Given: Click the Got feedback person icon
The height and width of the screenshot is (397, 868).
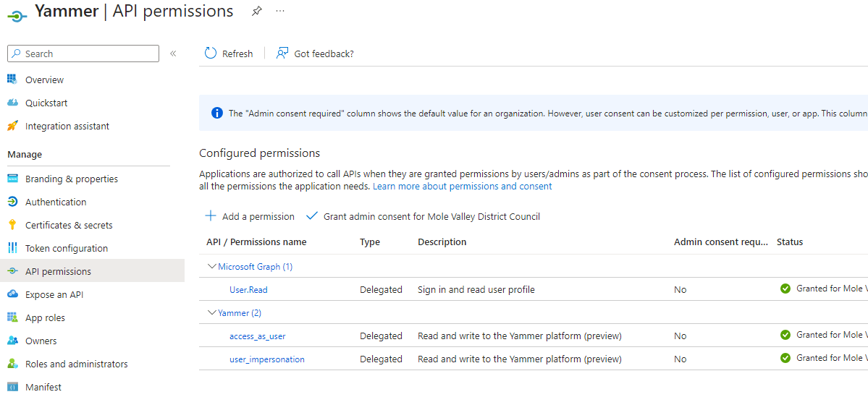Looking at the screenshot, I should coord(282,53).
